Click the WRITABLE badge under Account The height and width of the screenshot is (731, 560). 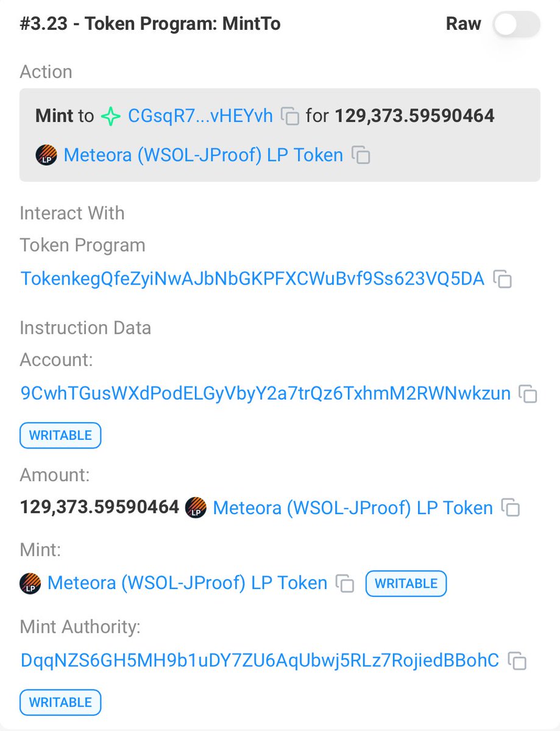click(60, 436)
